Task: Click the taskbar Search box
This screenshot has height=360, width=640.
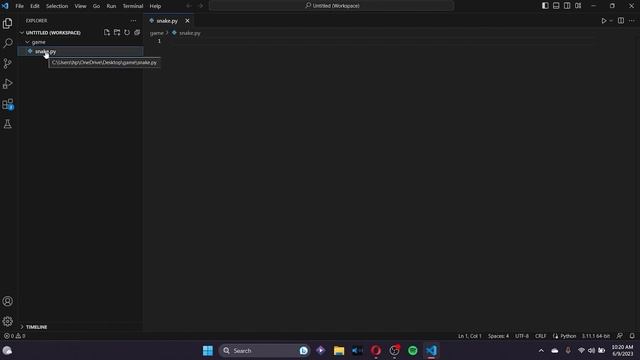Action: pos(264,351)
